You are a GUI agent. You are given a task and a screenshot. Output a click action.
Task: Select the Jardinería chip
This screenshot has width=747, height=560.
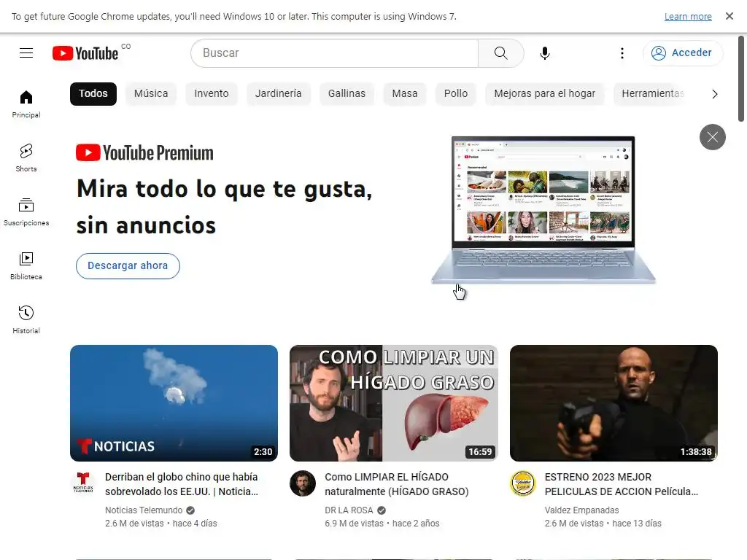(278, 94)
